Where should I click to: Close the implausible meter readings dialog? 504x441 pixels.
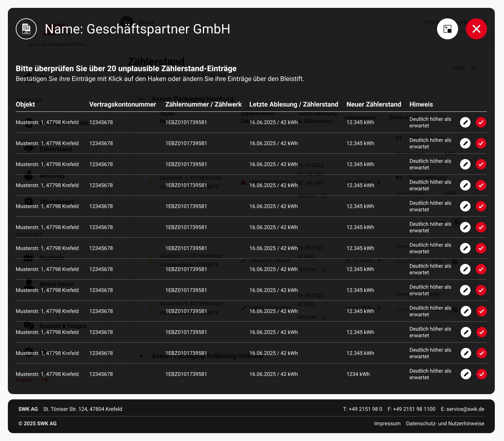click(476, 29)
